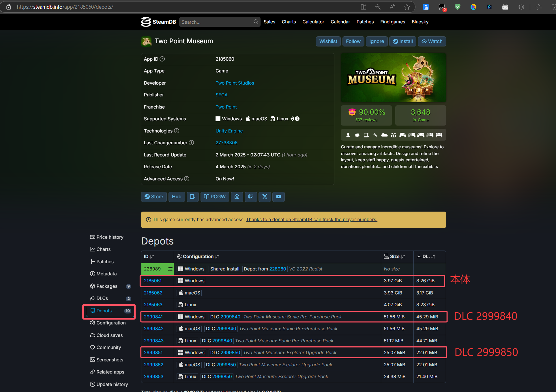Viewport: 556px width, 392px height.
Task: Click the SteamDB logo
Action: (158, 22)
